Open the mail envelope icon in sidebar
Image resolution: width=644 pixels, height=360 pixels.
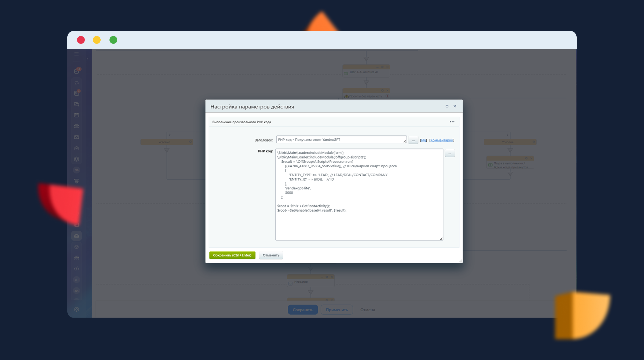click(x=76, y=137)
